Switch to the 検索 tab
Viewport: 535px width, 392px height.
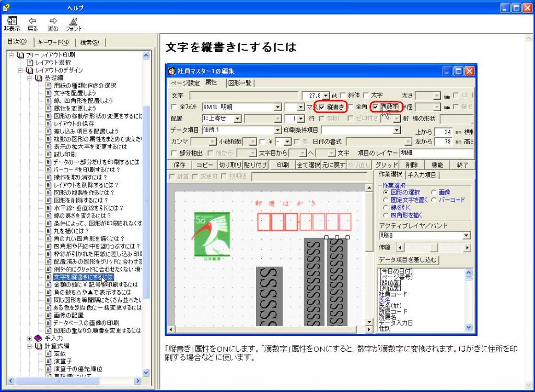[x=89, y=42]
